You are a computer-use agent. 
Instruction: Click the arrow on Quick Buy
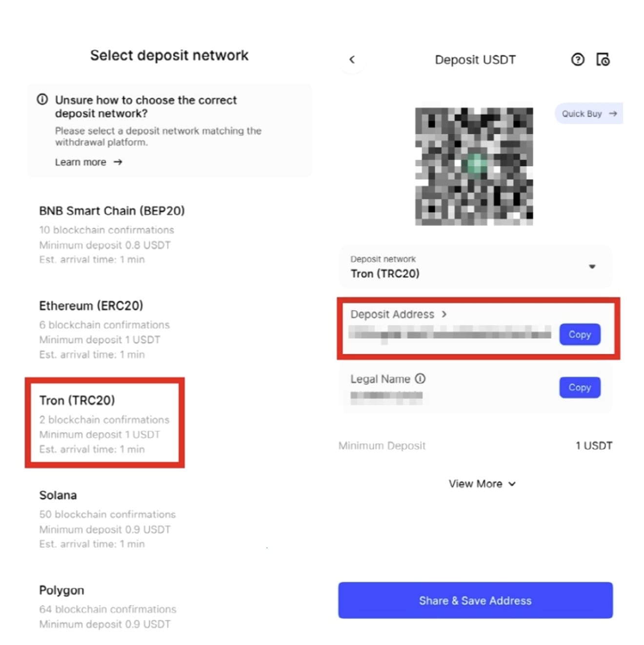(613, 114)
